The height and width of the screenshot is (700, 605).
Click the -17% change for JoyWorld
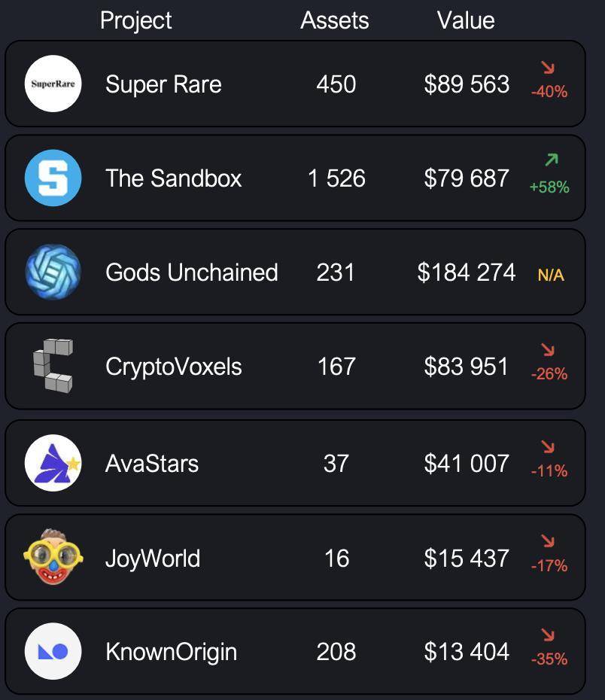[549, 566]
